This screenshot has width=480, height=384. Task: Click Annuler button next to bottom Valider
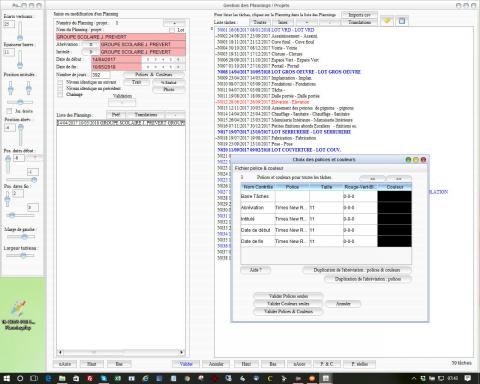(x=216, y=364)
